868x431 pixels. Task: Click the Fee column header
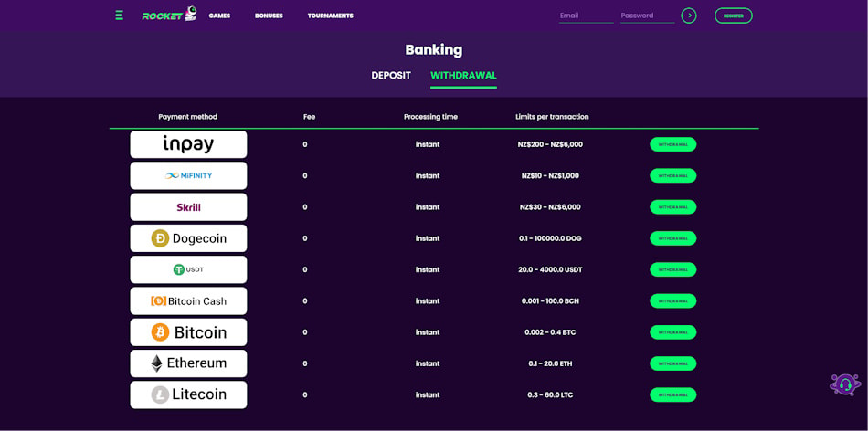click(310, 117)
